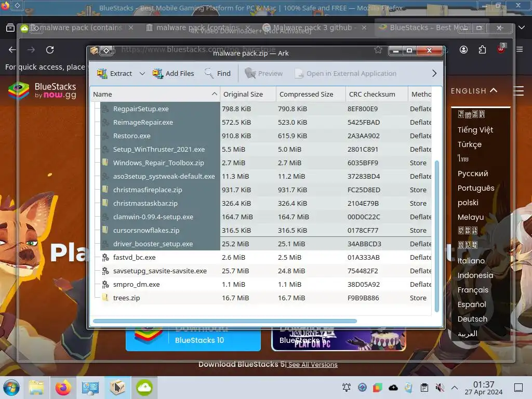Open the Start menu orb
Screen dimensions: 532x399
click(11, 388)
